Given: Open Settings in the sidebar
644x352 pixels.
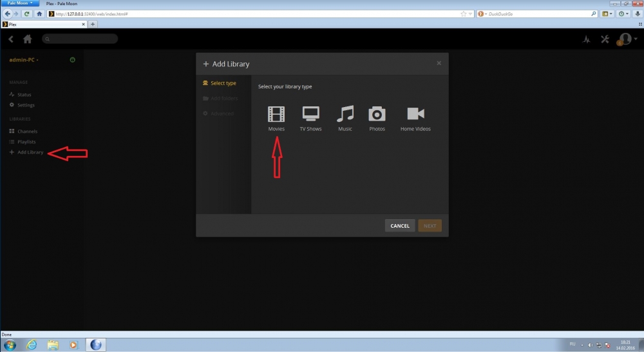Looking at the screenshot, I should (x=26, y=105).
